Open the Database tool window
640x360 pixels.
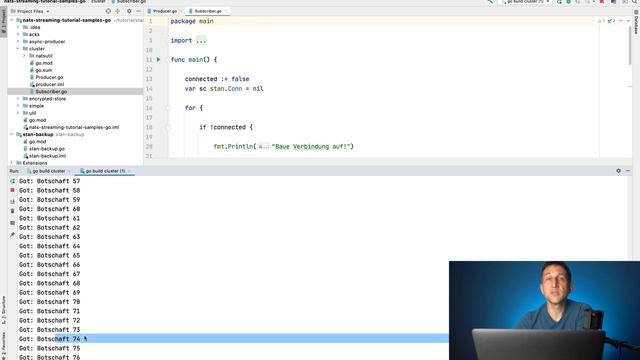[636, 22]
